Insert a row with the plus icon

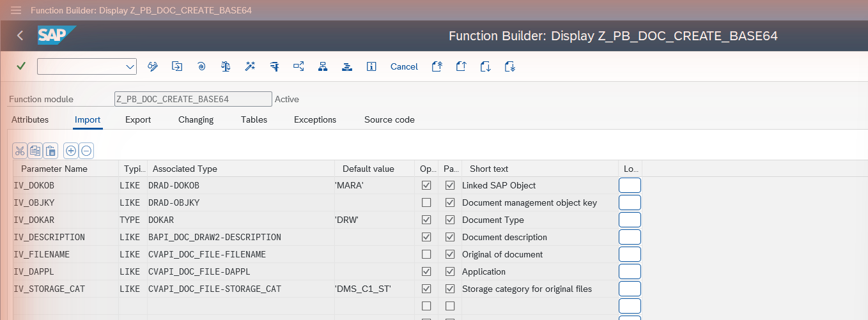pos(71,151)
